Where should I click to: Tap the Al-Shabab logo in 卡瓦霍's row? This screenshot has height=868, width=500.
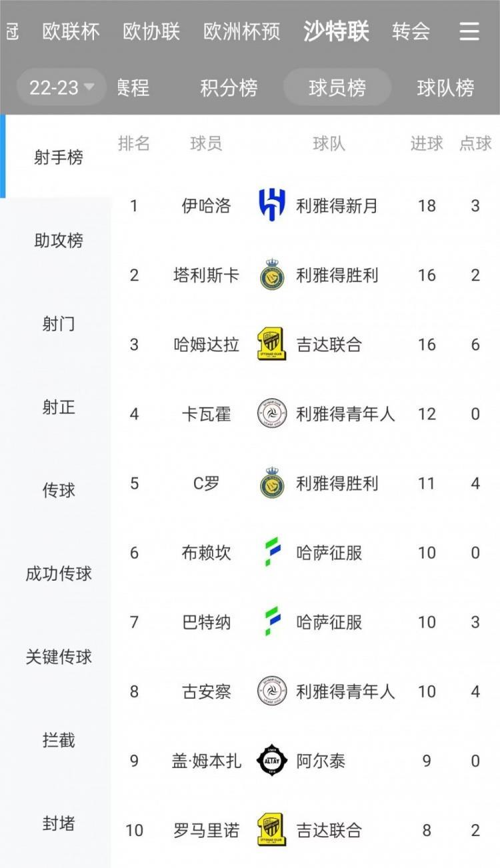(x=272, y=414)
